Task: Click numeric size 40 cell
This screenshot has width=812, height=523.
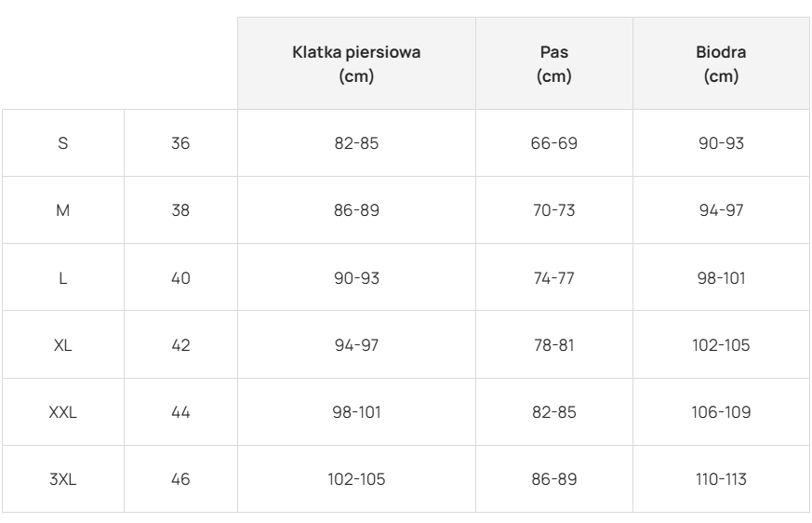Action: (x=180, y=277)
